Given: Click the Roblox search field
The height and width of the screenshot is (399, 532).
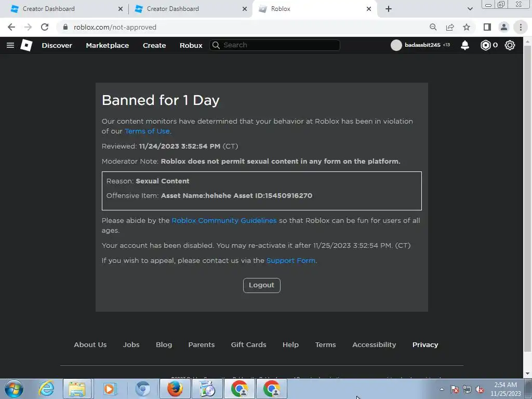Looking at the screenshot, I should pos(275,45).
